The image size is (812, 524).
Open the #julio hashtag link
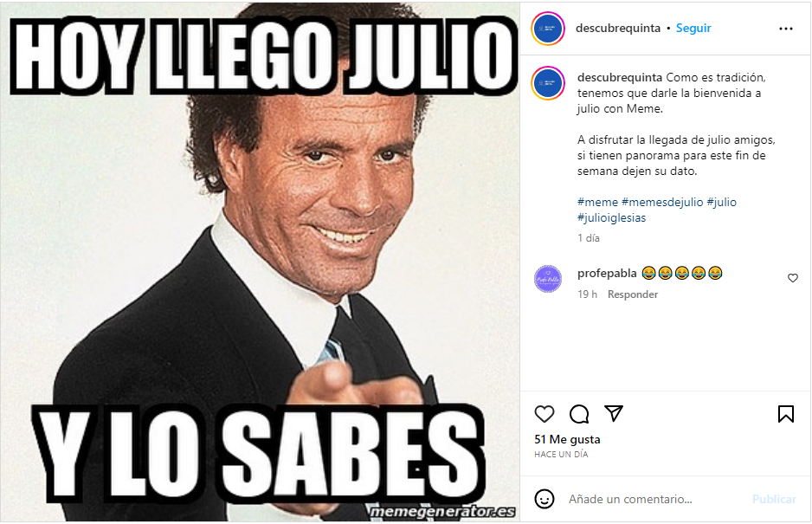pyautogui.click(x=721, y=202)
